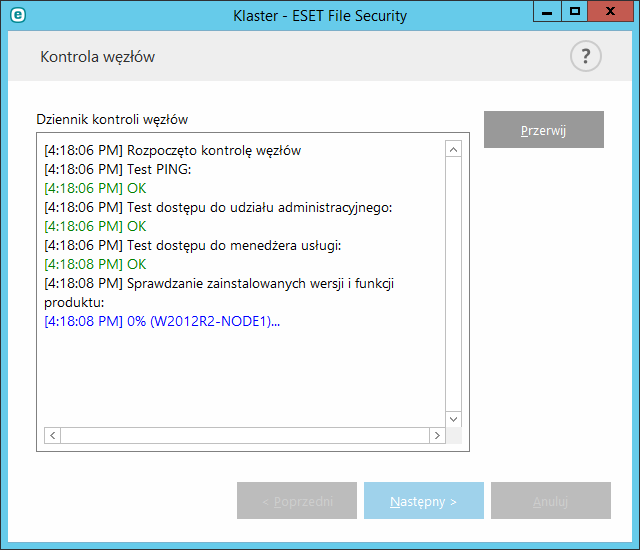The image size is (640, 550).
Task: Click the disabled Poprzedni button
Action: 297,501
